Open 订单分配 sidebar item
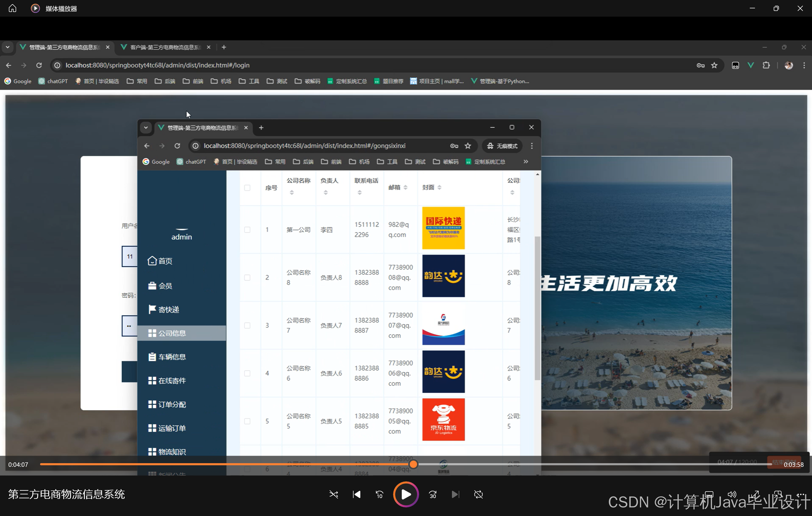This screenshot has height=516, width=812. click(172, 404)
